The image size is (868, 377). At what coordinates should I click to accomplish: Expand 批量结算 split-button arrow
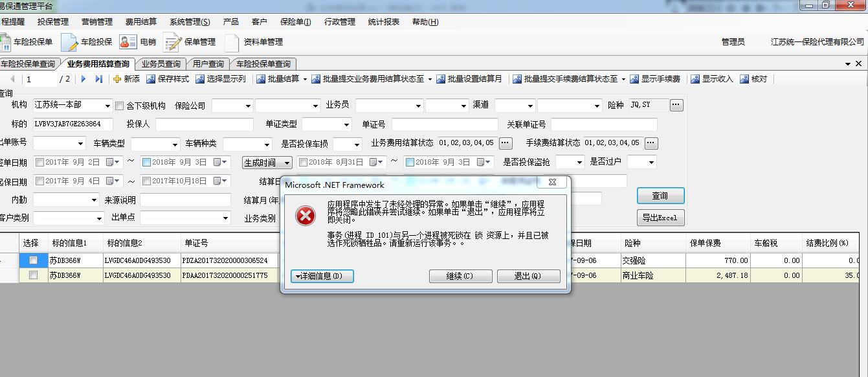coord(304,79)
